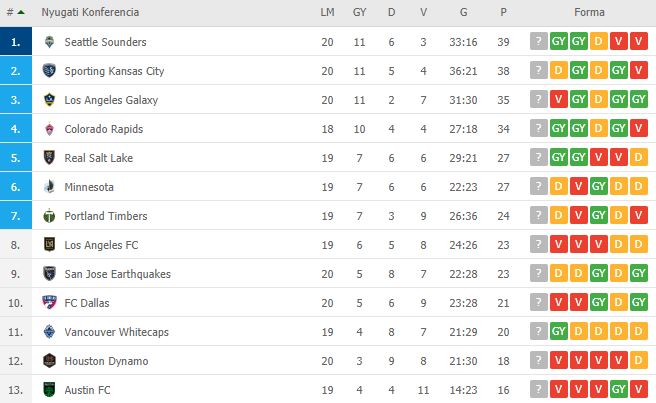This screenshot has width=656, height=403.
Task: Click Minnesota's red V form badge
Action: click(x=579, y=186)
